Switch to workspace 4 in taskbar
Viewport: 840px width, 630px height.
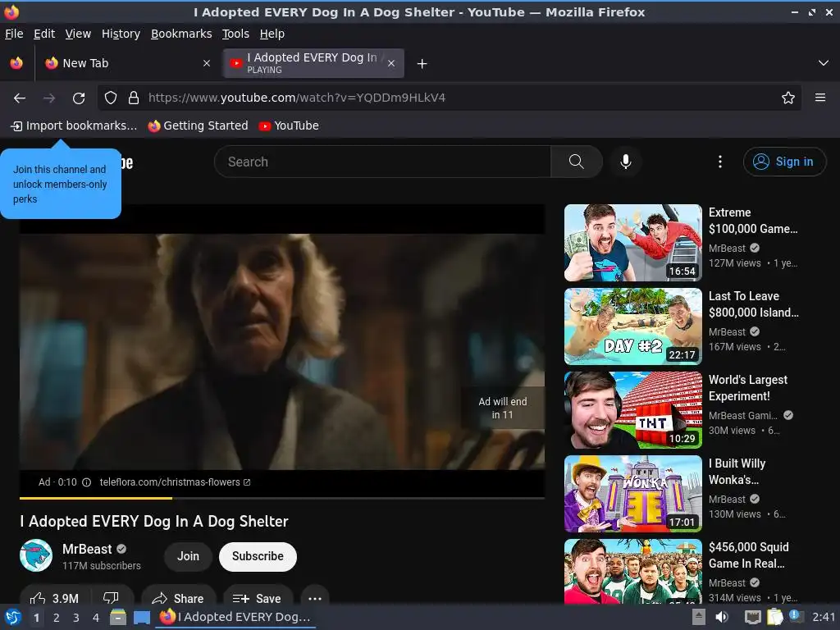point(96,618)
